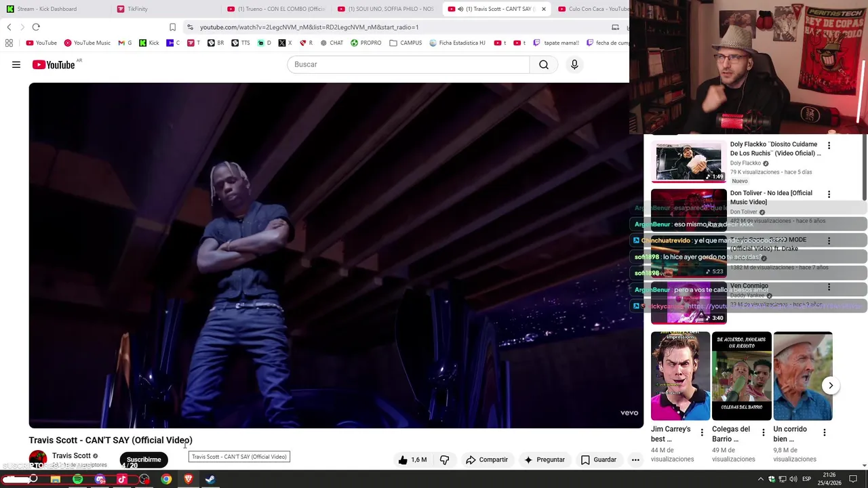Open Brave browser from the taskbar
868x488 pixels.
pos(189,479)
